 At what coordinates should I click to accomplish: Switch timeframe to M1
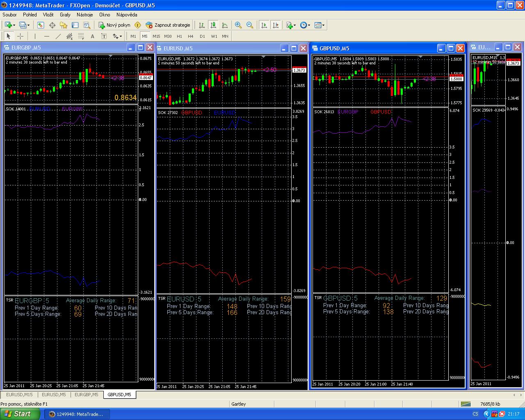point(133,36)
